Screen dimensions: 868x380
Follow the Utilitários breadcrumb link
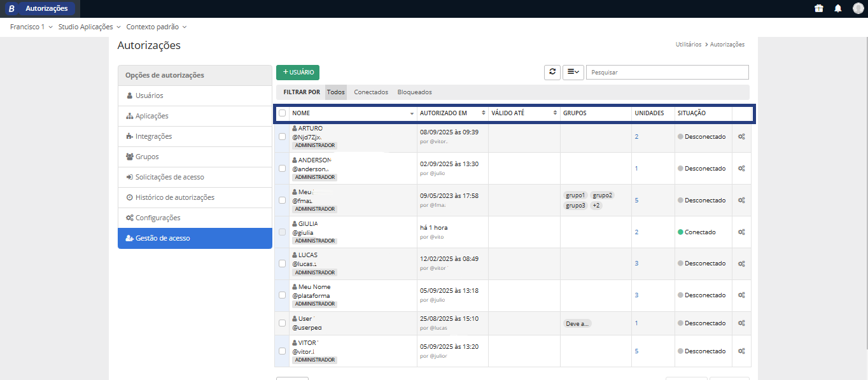pos(688,45)
